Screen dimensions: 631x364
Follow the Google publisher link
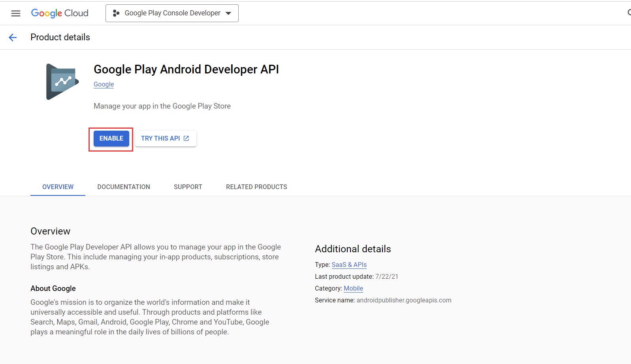104,84
